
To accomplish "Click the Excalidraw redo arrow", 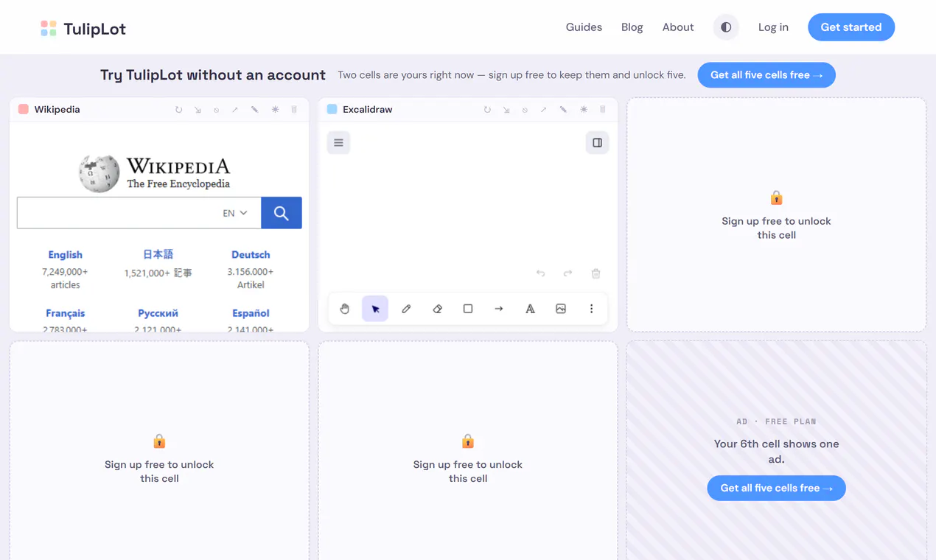I will (567, 273).
